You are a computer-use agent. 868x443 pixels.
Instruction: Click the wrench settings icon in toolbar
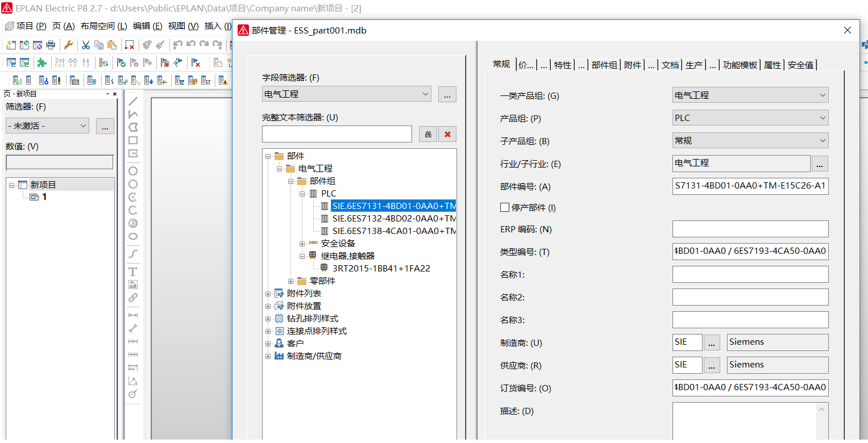[x=68, y=45]
